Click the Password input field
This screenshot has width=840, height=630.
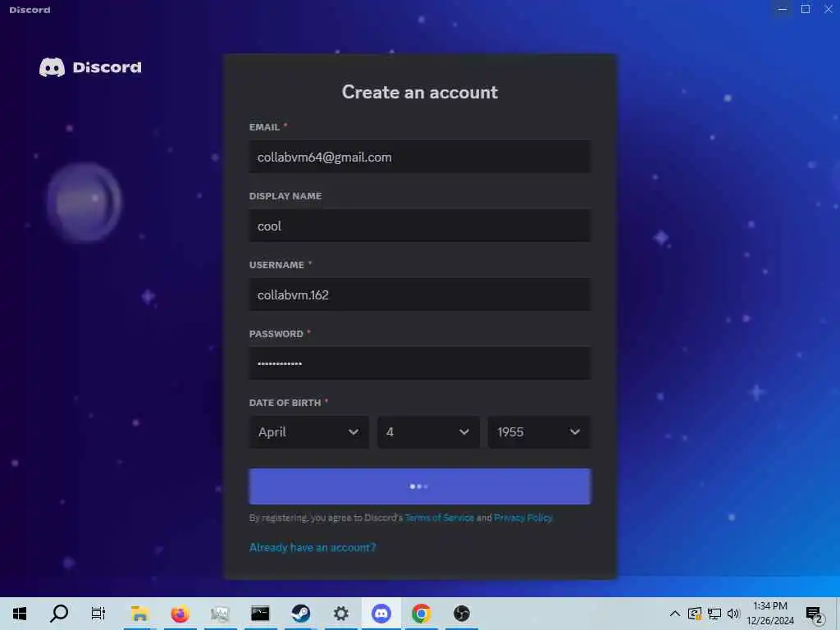click(x=419, y=363)
